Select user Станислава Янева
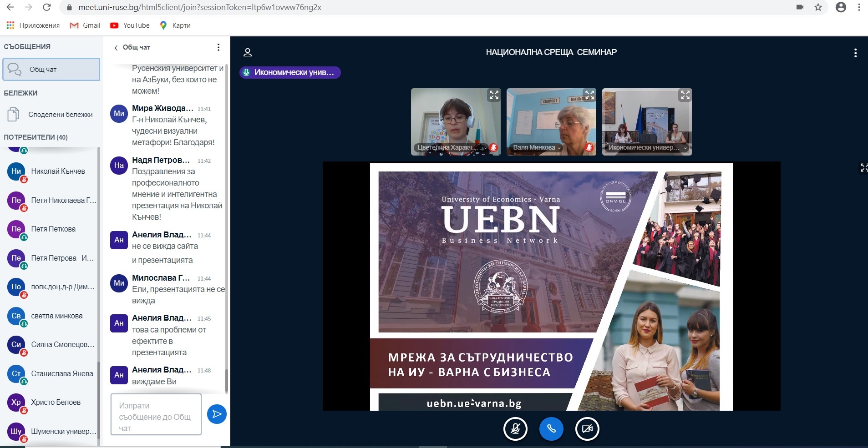This screenshot has height=448, width=868. tap(51, 373)
